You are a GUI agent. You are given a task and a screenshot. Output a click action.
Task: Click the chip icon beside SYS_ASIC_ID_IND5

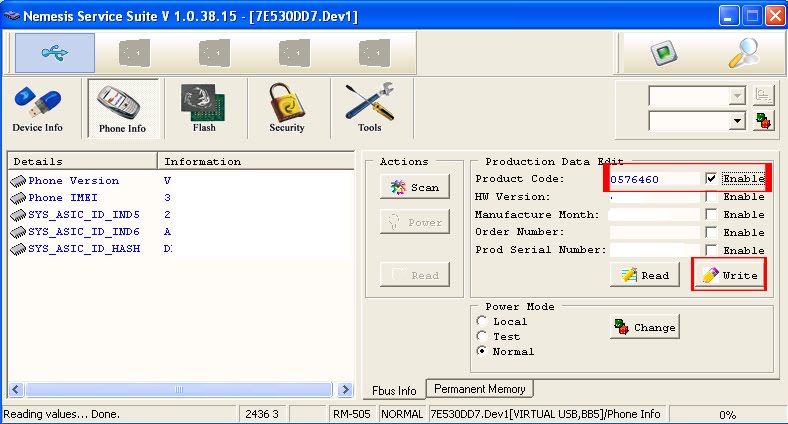[18, 215]
